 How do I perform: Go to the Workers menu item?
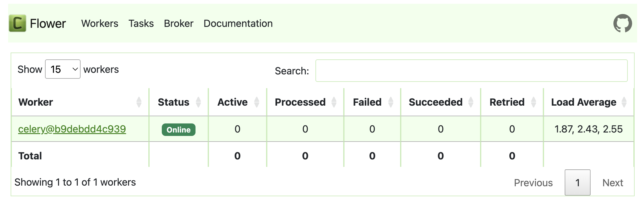[x=100, y=23]
